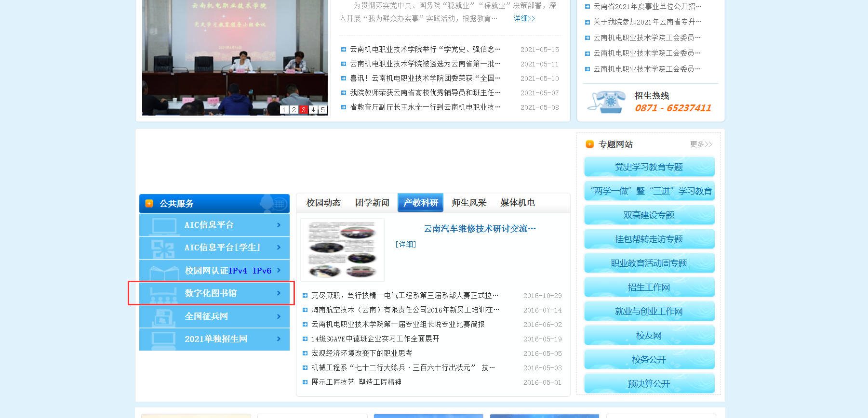Image resolution: width=868 pixels, height=418 pixels.
Task: Click the 校园网认证 book icon
Action: click(x=163, y=271)
